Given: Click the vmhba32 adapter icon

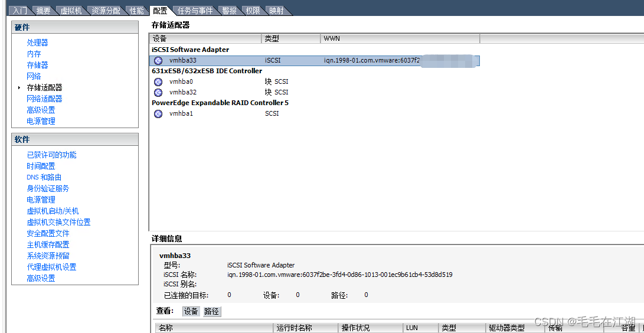Looking at the screenshot, I should (158, 92).
